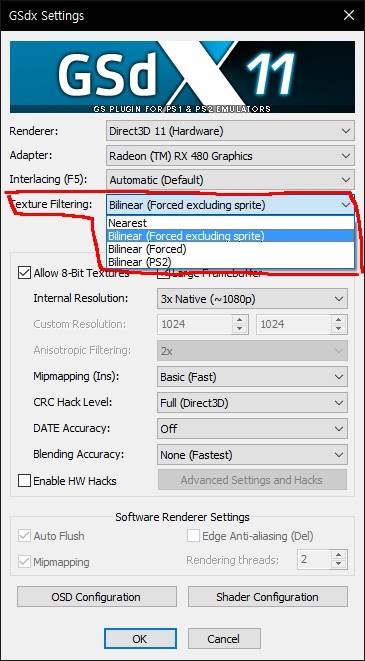Close the GSdx Settings window

(x=349, y=16)
